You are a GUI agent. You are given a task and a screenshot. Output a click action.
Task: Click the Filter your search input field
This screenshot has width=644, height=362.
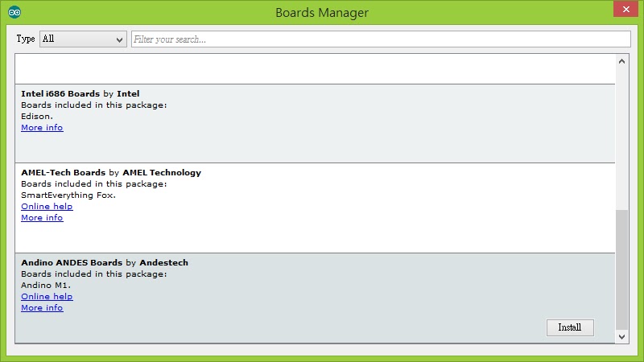[381, 39]
